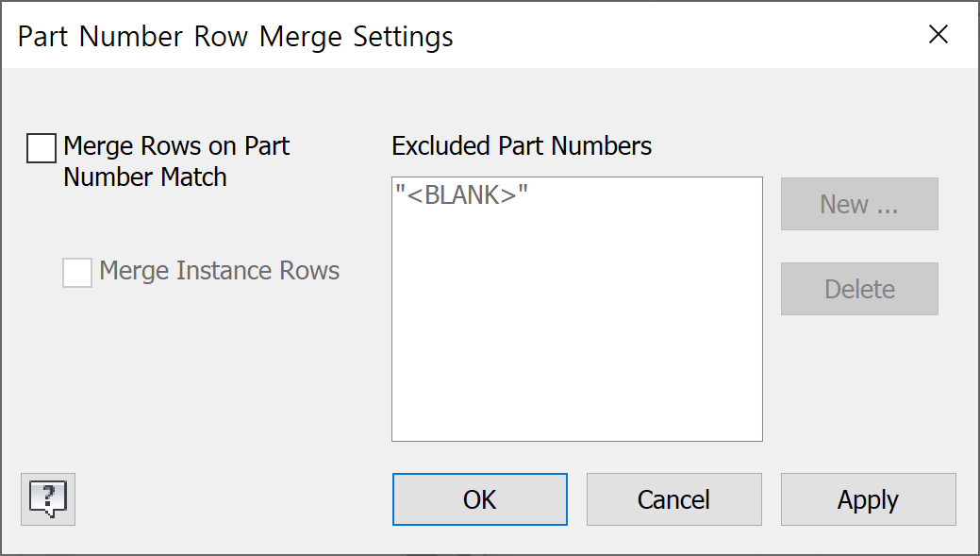This screenshot has height=556, width=980.
Task: Choose Apply without closing the dialog
Action: coord(868,499)
